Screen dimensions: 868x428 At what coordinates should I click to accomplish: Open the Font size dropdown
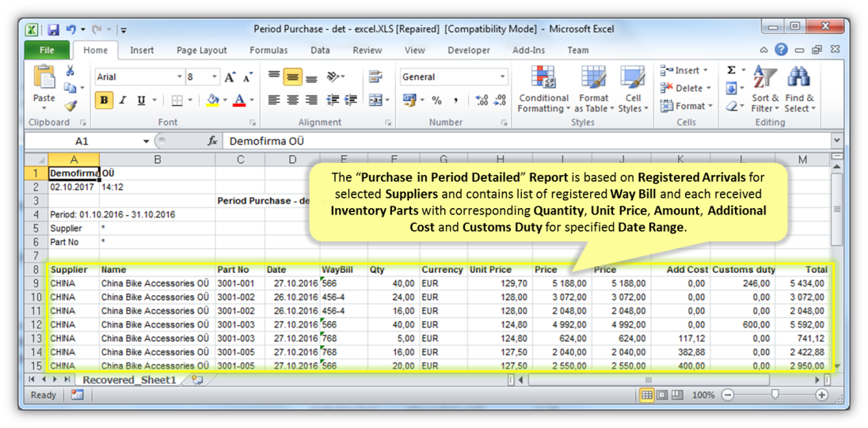(x=215, y=77)
